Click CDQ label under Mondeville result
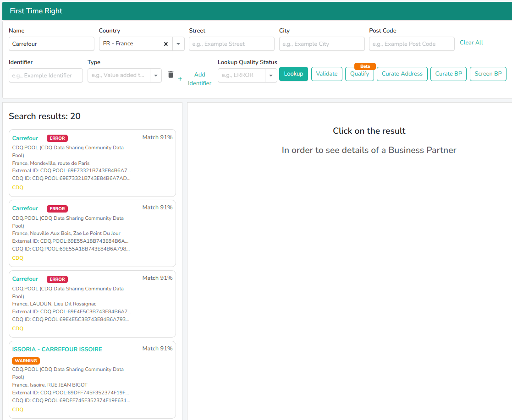The image size is (512, 420). click(x=17, y=187)
